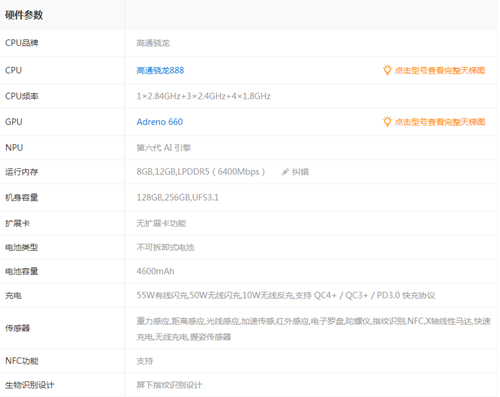500x397 pixels.
Task: Click the pencil icon next to 纠错
Action: 285,172
